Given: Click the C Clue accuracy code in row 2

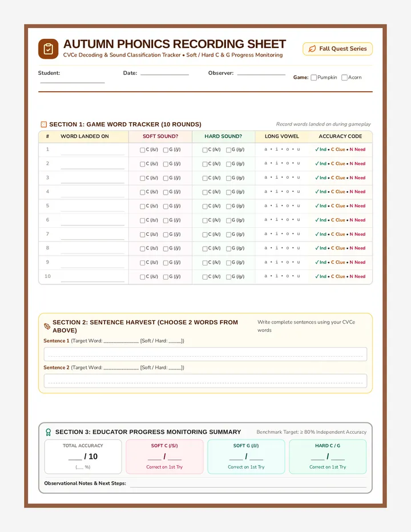Looking at the screenshot, I should [x=338, y=164].
